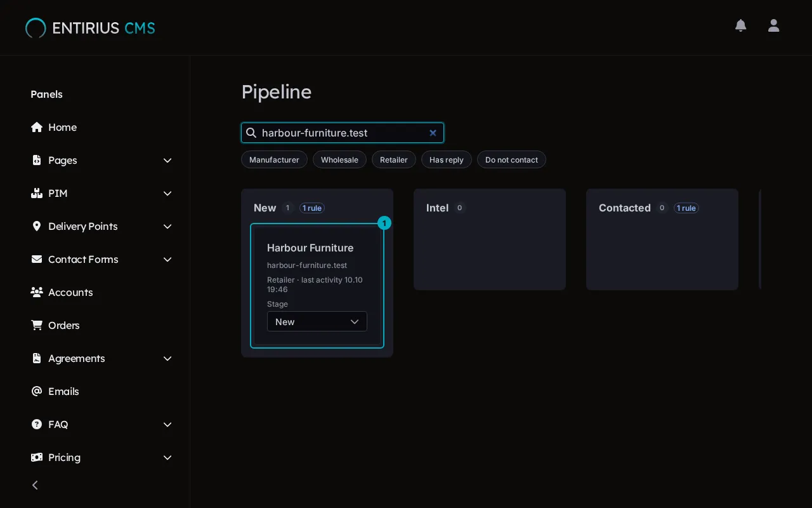The width and height of the screenshot is (812, 508).
Task: Click the Entirius CMS logo
Action: pyautogui.click(x=90, y=28)
